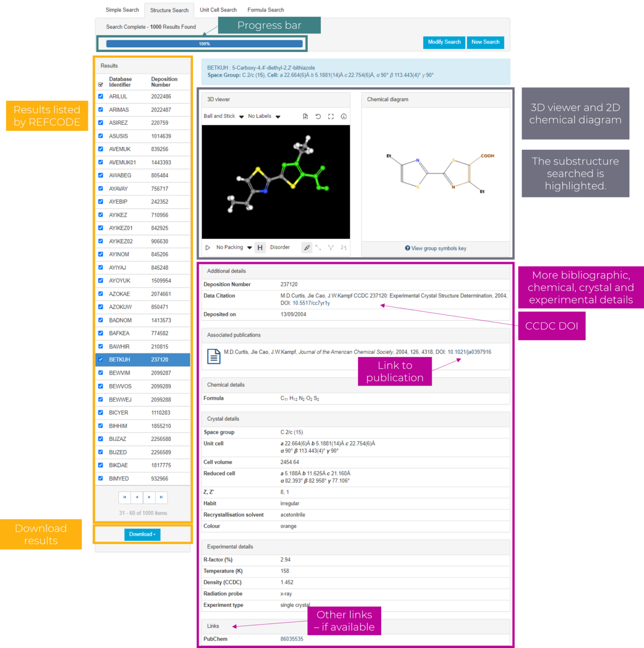Screen dimensions: 644x648
Task: Select the measure angle tool
Action: pyautogui.click(x=331, y=248)
